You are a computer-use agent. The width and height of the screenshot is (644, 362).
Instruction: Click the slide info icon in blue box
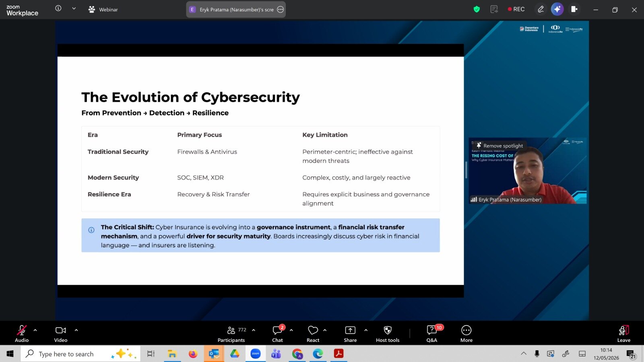coord(91,230)
